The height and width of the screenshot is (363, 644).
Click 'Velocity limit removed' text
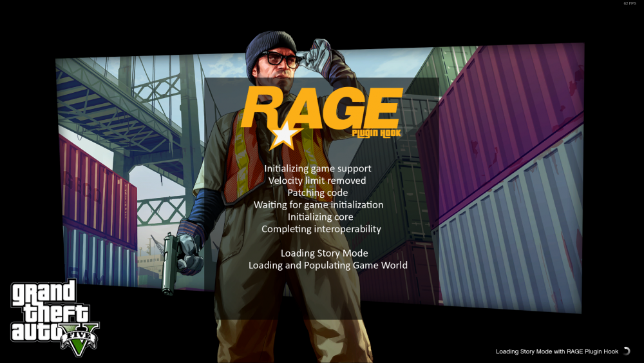click(317, 181)
